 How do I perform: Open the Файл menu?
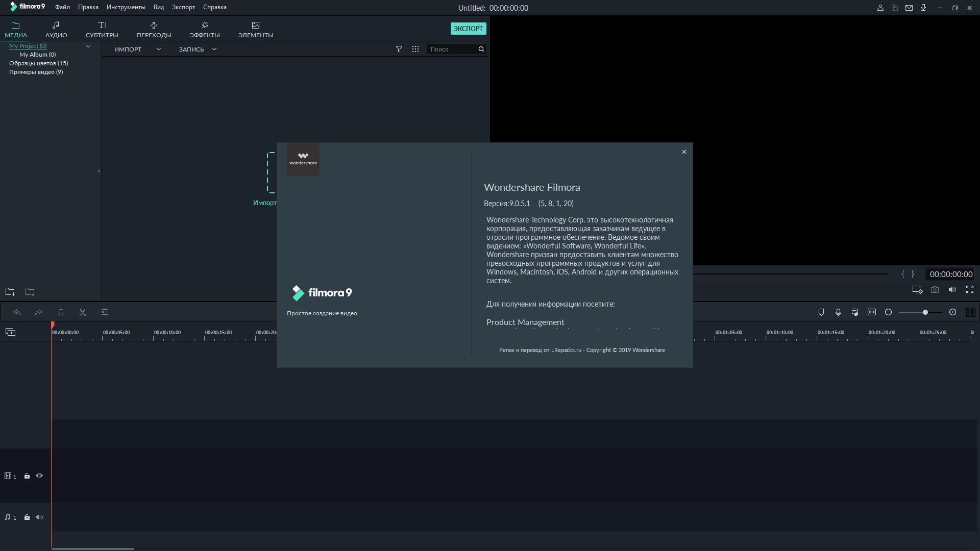click(62, 7)
